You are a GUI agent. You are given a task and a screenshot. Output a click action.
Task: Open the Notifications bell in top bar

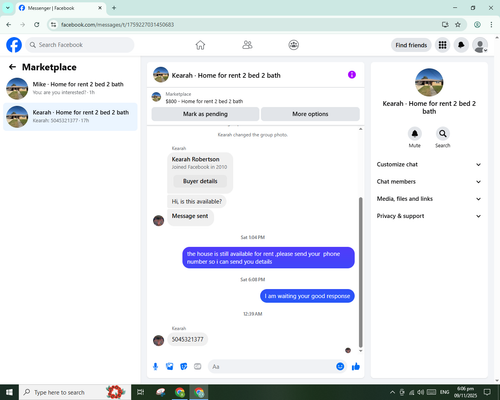(461, 45)
